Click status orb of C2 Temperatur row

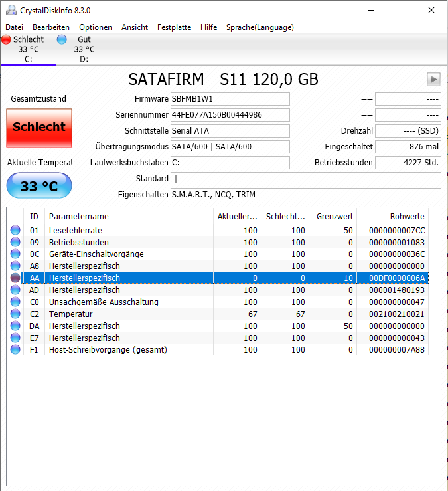[15, 314]
